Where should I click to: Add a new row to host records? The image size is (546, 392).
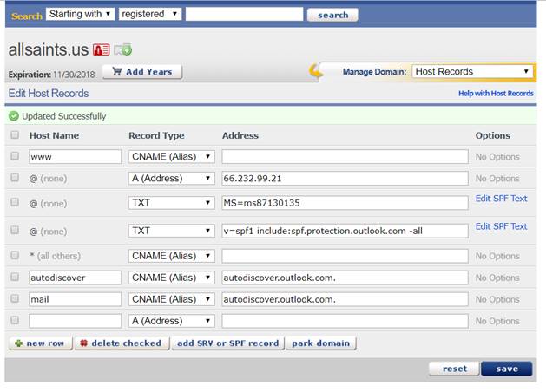click(x=40, y=343)
